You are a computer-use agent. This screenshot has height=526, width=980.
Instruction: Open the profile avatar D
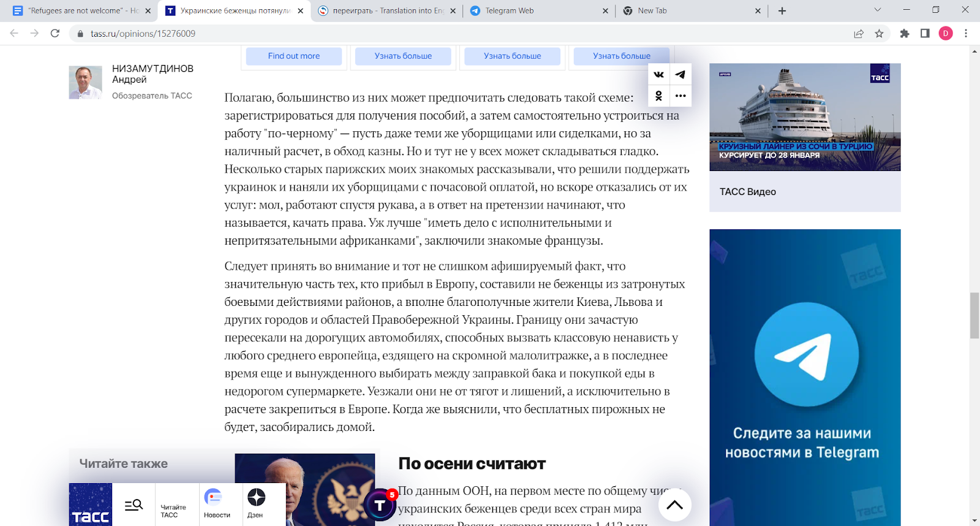(946, 34)
